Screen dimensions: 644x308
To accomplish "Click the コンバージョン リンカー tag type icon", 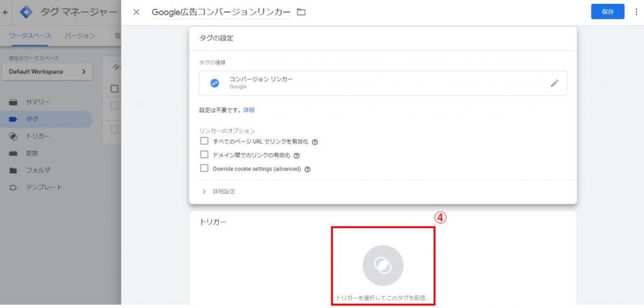I will 214,83.
